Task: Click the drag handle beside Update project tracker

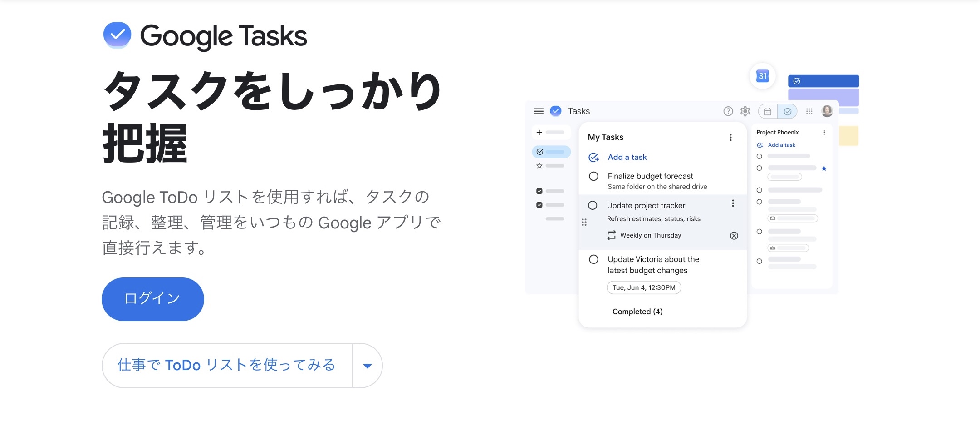Action: click(584, 222)
